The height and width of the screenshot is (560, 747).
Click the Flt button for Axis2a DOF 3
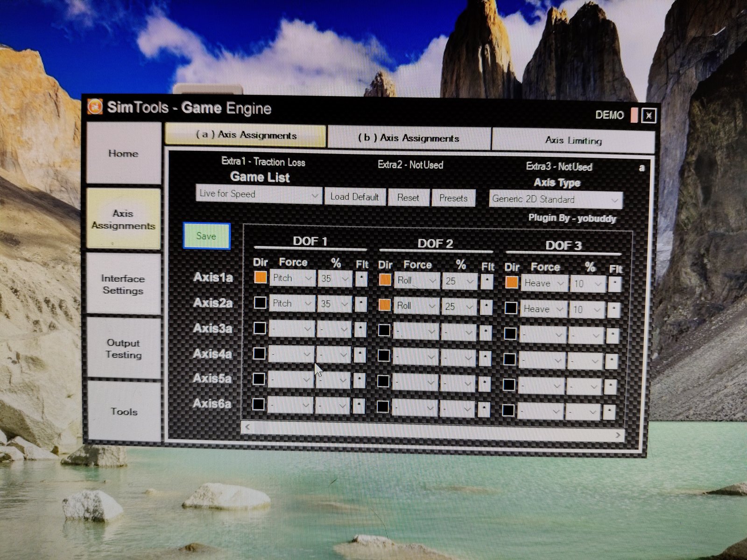(614, 310)
